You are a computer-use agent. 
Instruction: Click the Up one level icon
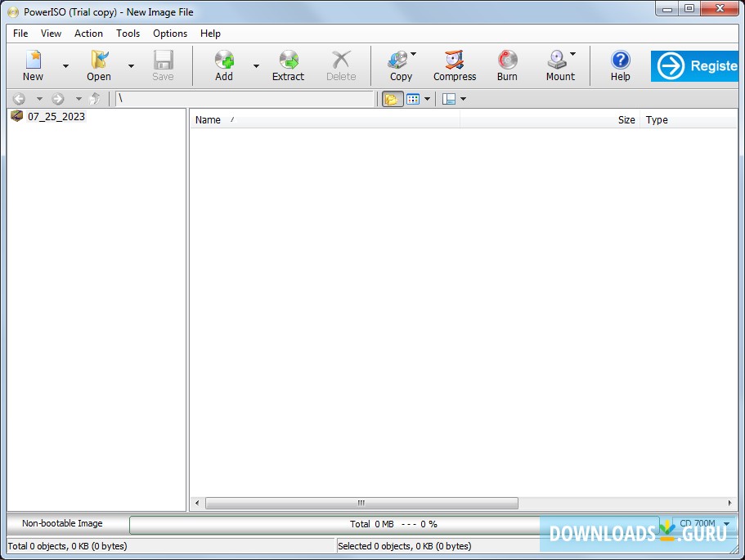[x=95, y=99]
